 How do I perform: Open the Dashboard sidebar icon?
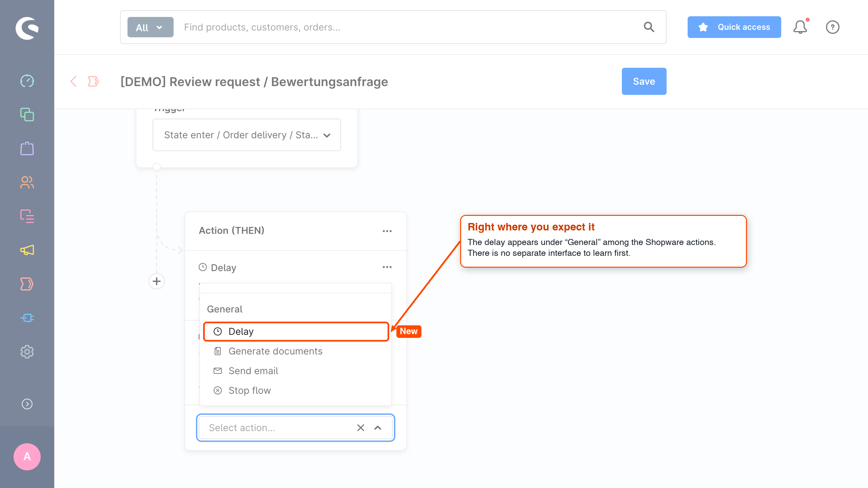pyautogui.click(x=27, y=81)
